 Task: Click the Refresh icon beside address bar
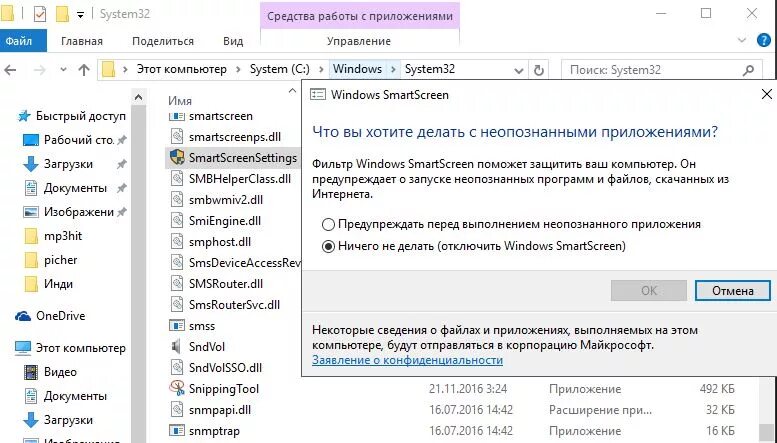coord(540,70)
